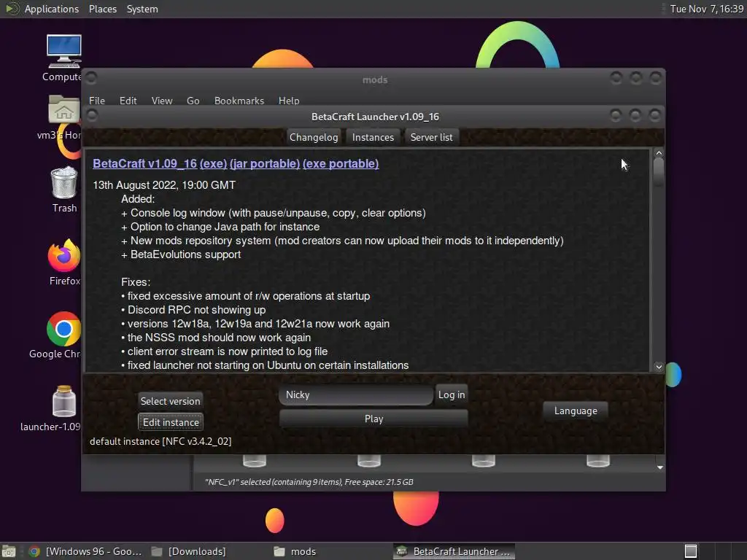Click the default instance [NFC v3.4.2_02] label
This screenshot has width=747, height=560.
pyautogui.click(x=160, y=441)
